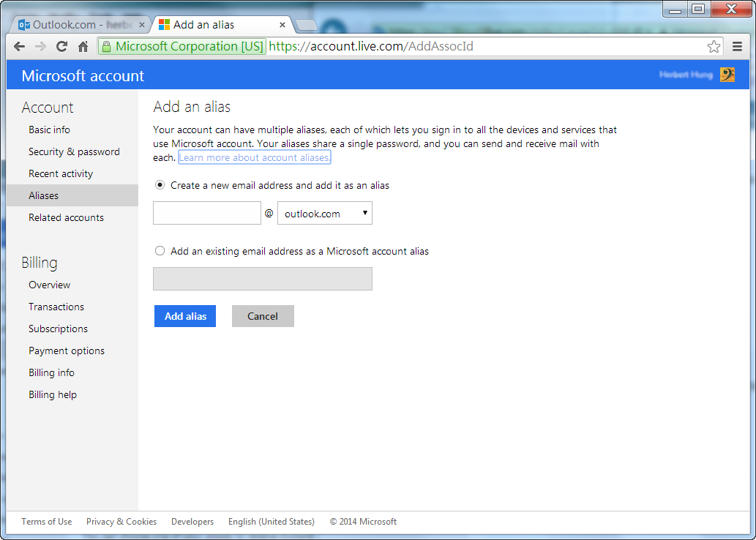Image resolution: width=756 pixels, height=540 pixels.
Task: Select the Add an alias tab
Action: (x=222, y=25)
